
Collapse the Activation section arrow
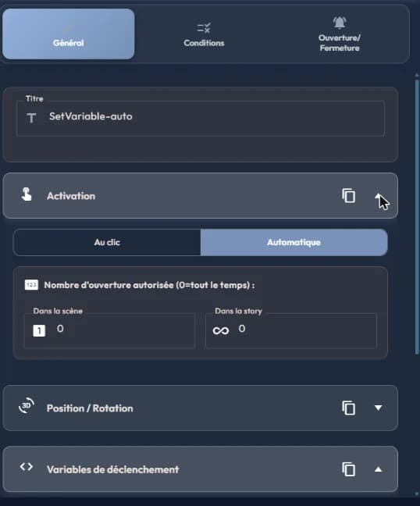(379, 196)
